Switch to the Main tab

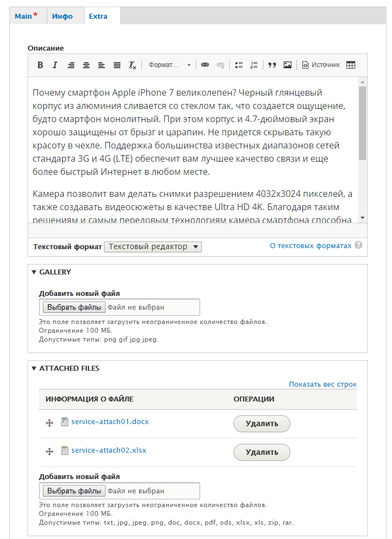tap(26, 16)
